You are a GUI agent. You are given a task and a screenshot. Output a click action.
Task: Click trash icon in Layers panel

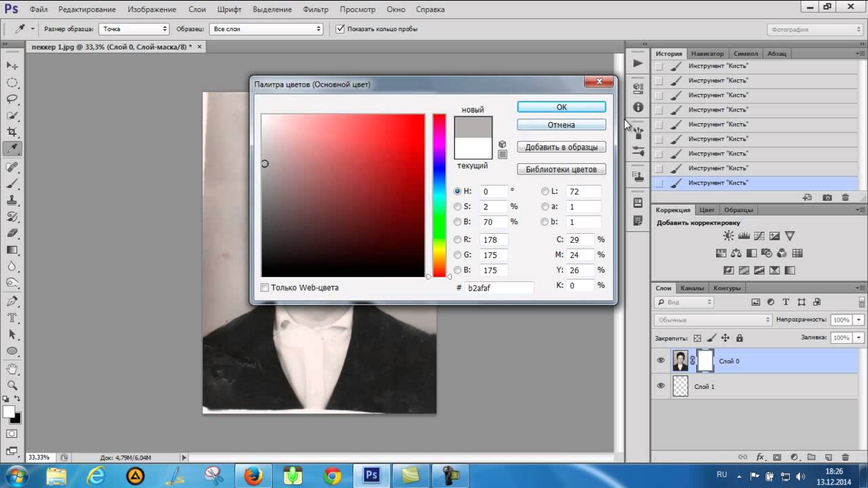(x=845, y=457)
